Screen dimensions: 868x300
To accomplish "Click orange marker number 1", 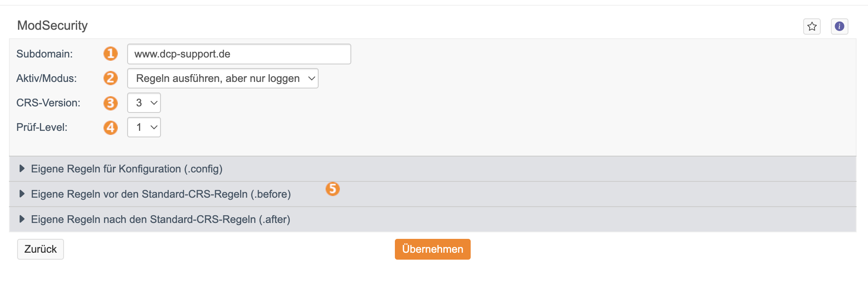I will coord(110,53).
